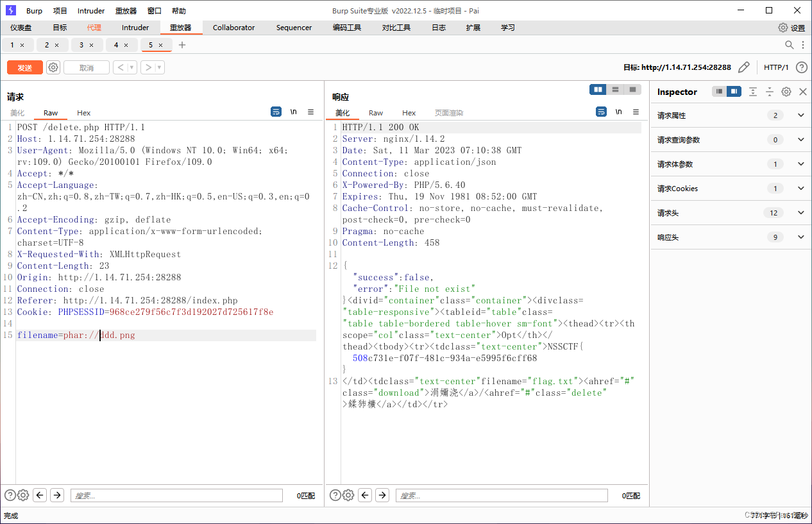Open response search help icon
Image resolution: width=812 pixels, height=524 pixels.
[x=335, y=495]
